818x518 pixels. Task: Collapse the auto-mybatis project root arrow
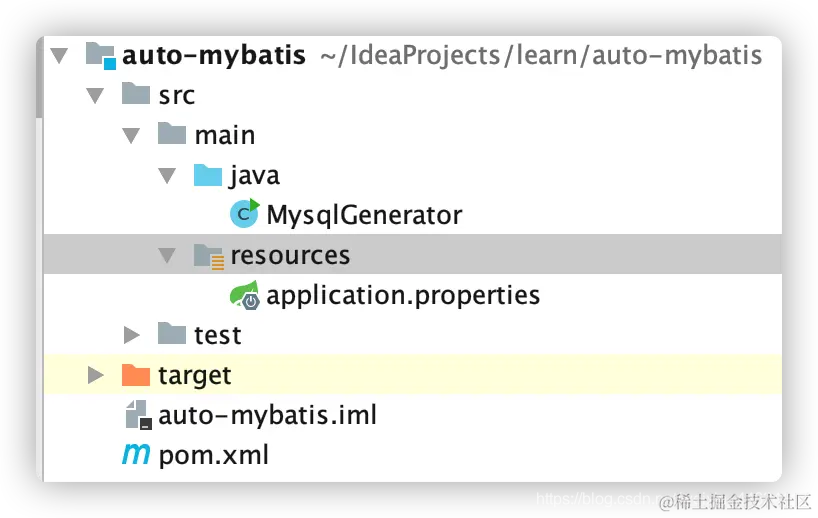(x=59, y=55)
